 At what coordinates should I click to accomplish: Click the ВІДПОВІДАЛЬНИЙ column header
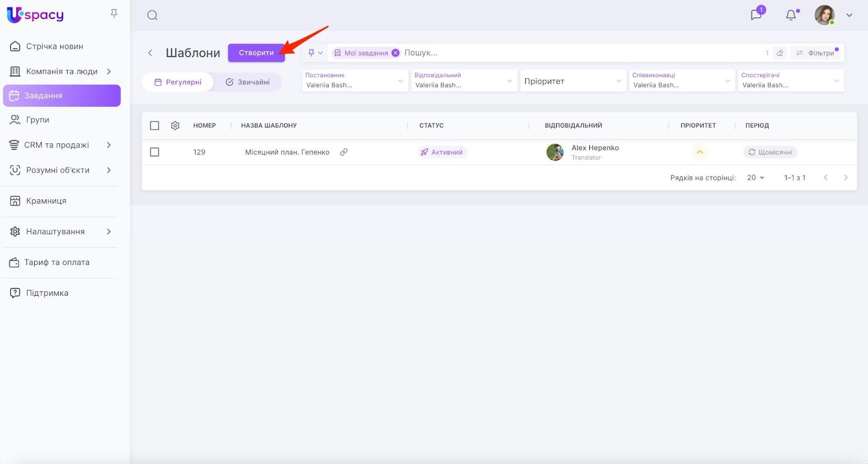(573, 125)
